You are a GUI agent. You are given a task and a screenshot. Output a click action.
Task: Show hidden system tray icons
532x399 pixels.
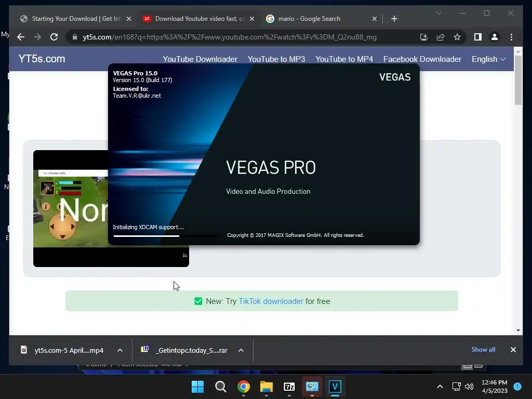click(x=440, y=387)
